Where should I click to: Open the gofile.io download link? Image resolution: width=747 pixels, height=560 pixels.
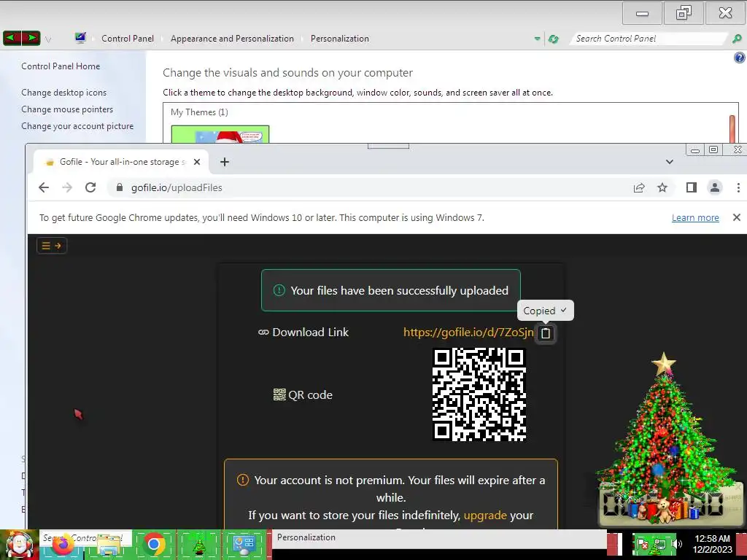(468, 332)
